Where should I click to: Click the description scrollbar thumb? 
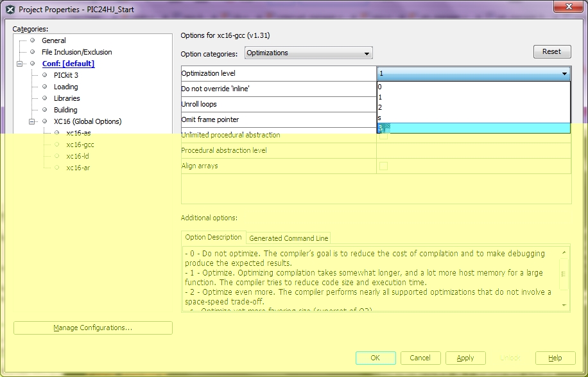pos(564,274)
